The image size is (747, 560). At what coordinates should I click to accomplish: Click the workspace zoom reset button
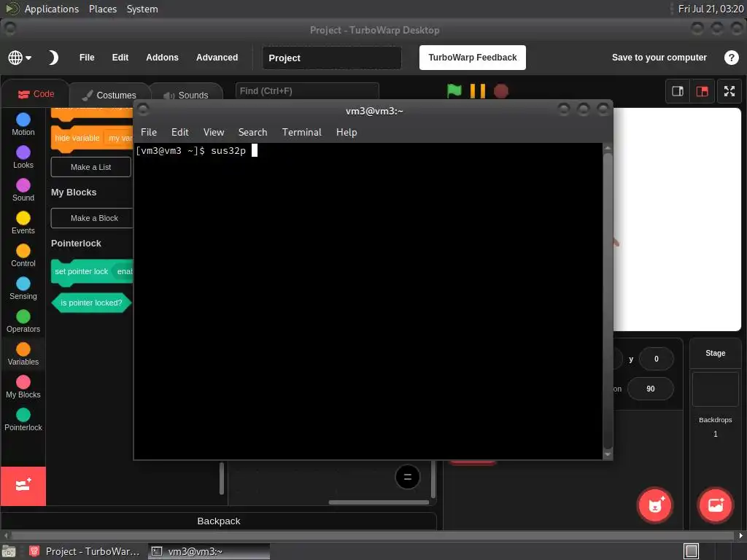tap(407, 477)
